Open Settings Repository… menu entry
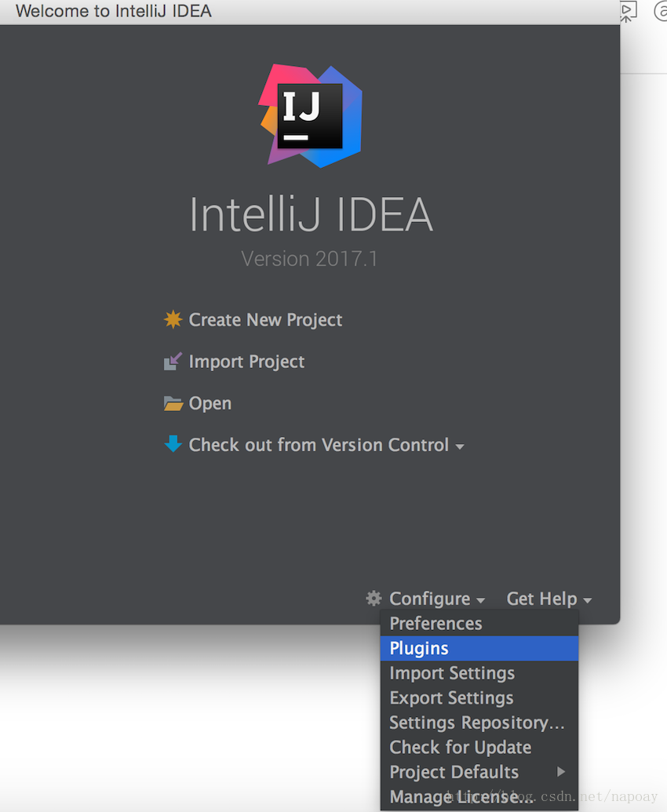This screenshot has height=812, width=667. (479, 723)
